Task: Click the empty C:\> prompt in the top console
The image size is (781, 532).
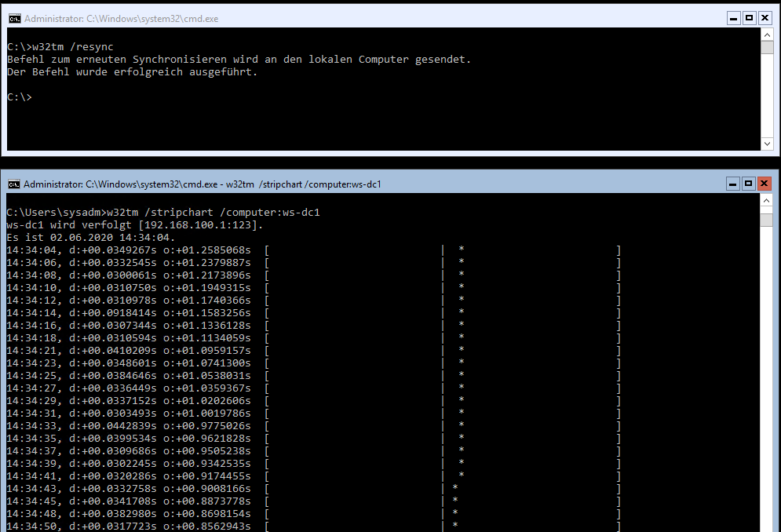Action: (x=20, y=97)
